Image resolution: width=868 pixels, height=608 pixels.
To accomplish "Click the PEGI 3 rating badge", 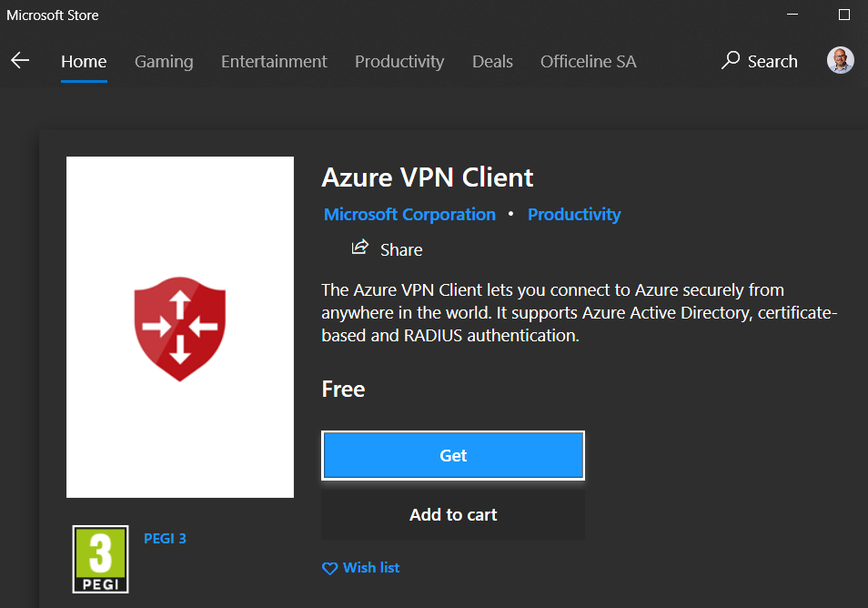I will coord(100,559).
